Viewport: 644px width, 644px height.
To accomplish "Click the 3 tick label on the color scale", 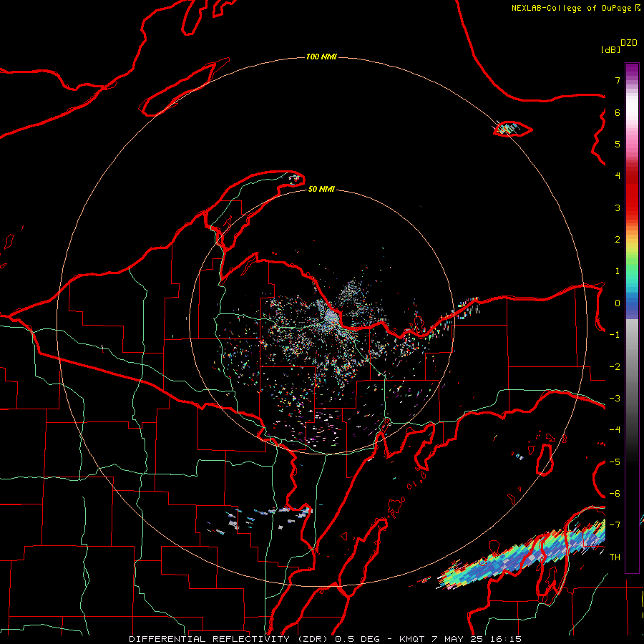I will click(x=618, y=208).
